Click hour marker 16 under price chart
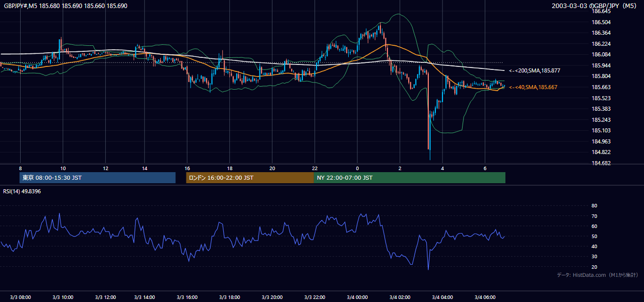This screenshot has height=302, width=644. click(187, 168)
